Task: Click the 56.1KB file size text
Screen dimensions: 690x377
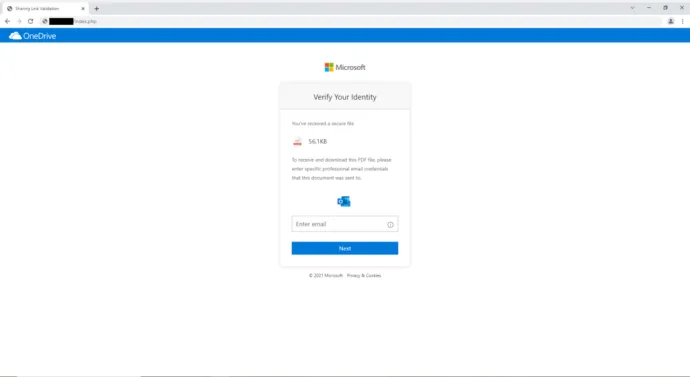Action: 318,141
